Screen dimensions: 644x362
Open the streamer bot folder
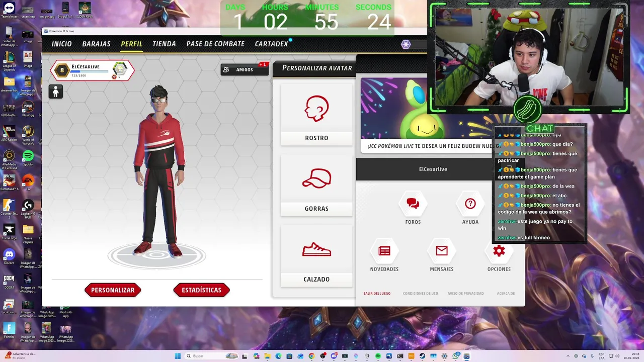pyautogui.click(x=9, y=84)
